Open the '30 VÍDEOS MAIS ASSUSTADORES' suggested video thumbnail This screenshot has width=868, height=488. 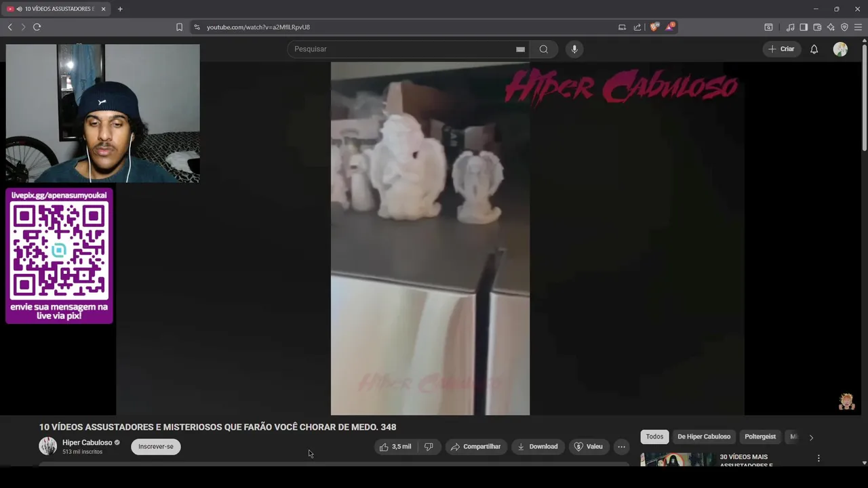point(677,460)
